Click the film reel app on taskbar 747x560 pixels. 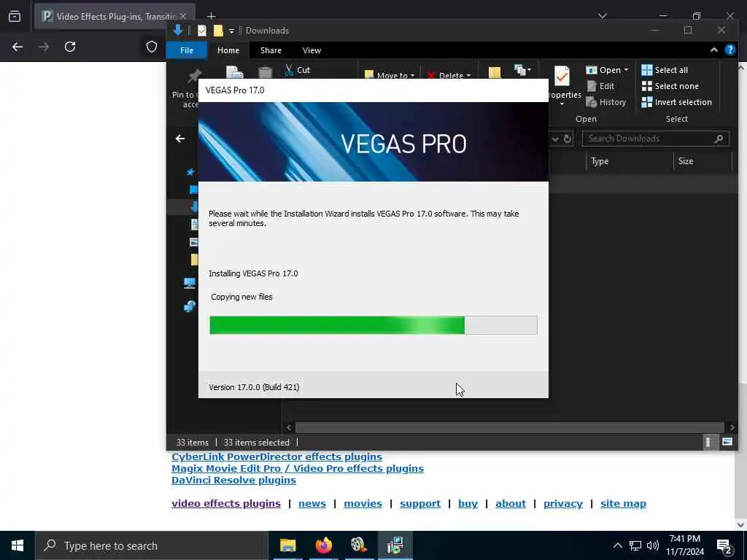click(359, 545)
